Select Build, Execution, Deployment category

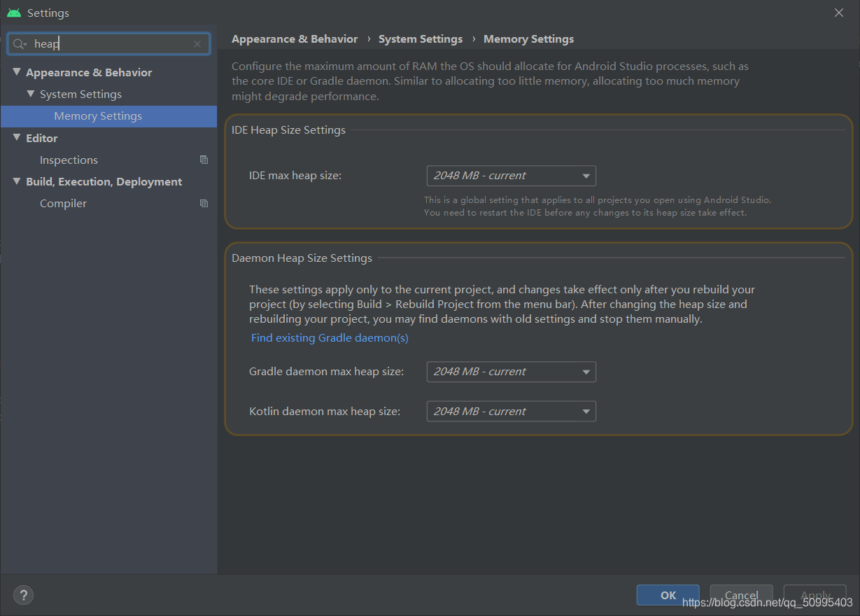[x=104, y=181]
